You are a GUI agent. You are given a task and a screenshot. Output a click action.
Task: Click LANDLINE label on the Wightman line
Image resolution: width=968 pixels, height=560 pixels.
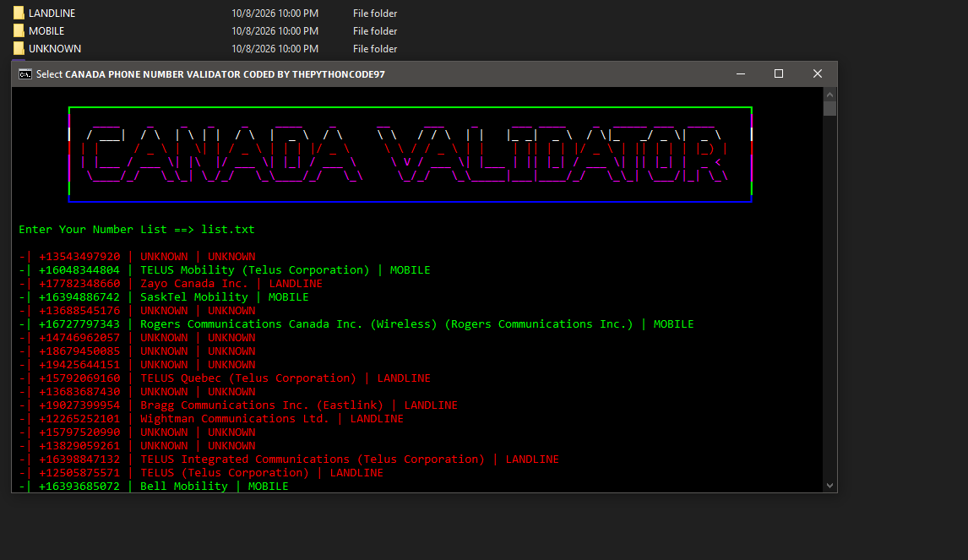click(x=377, y=419)
